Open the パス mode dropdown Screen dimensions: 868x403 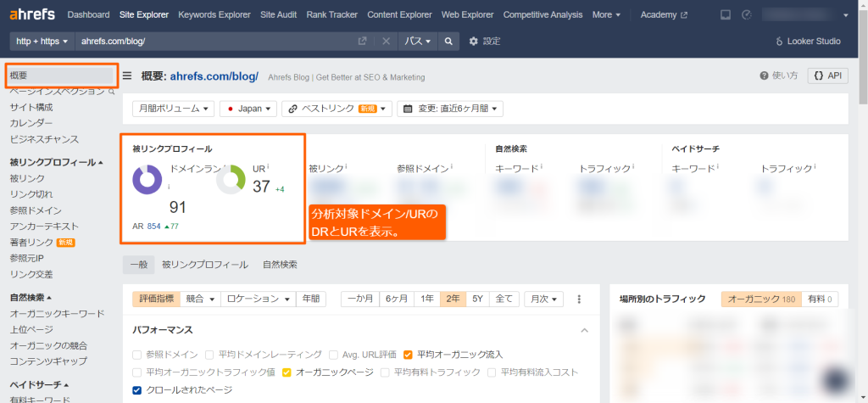pos(418,41)
